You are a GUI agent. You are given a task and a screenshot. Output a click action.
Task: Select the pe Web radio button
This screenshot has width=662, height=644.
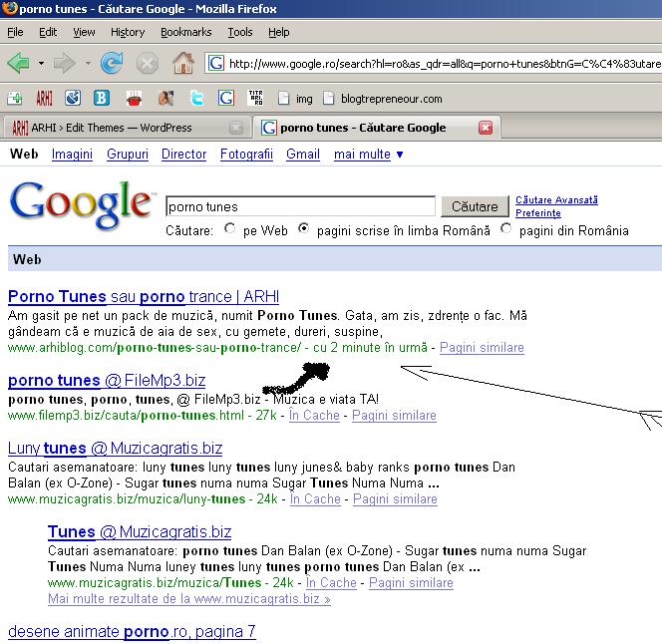pyautogui.click(x=229, y=228)
